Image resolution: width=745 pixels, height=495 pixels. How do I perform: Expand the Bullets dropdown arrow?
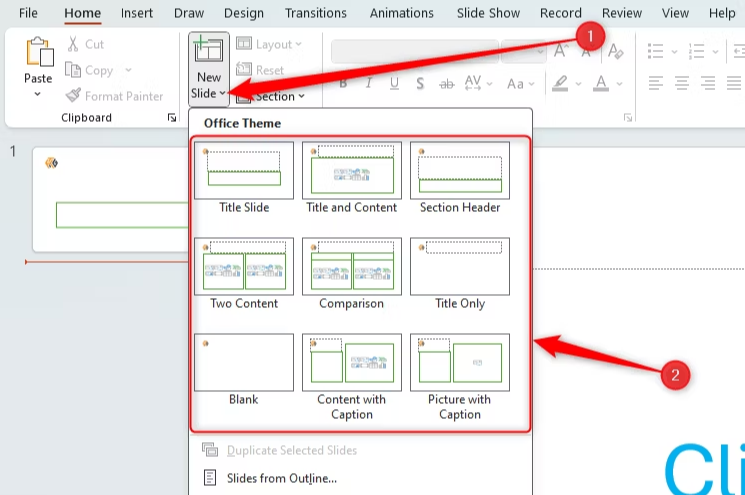[x=674, y=51]
